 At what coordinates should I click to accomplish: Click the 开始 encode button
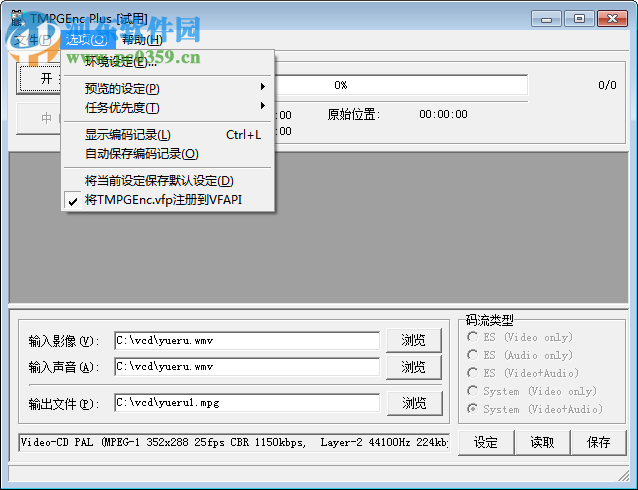(40, 78)
